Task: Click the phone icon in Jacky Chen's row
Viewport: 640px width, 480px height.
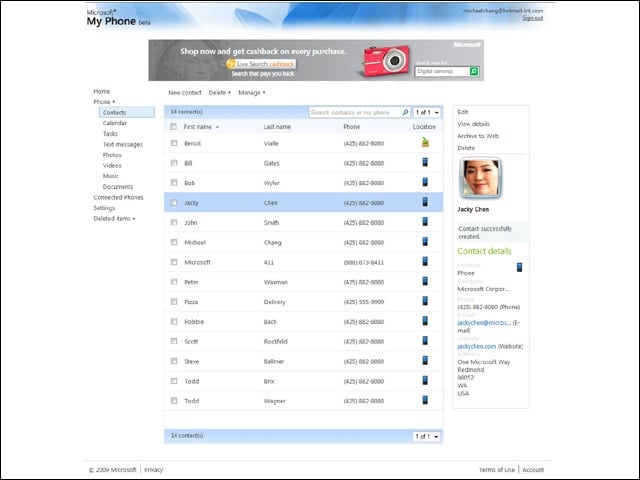Action: (x=425, y=202)
